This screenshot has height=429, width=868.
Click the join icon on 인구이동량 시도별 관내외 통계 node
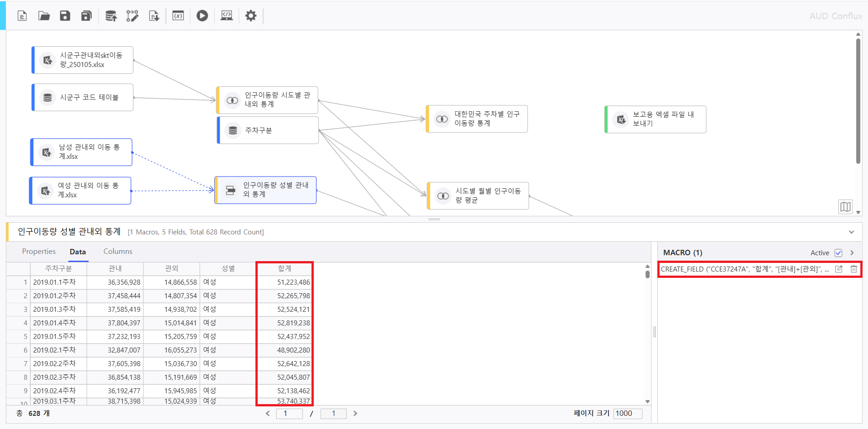[x=232, y=100]
